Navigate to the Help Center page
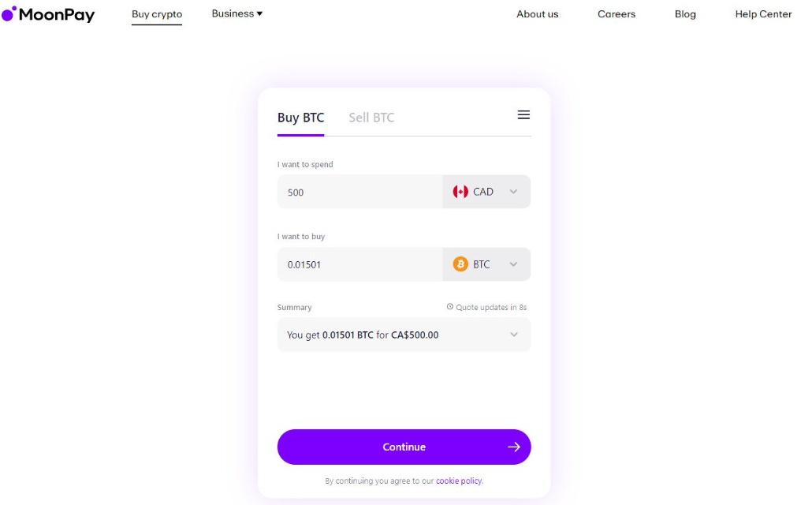The image size is (812, 505). pos(763,13)
